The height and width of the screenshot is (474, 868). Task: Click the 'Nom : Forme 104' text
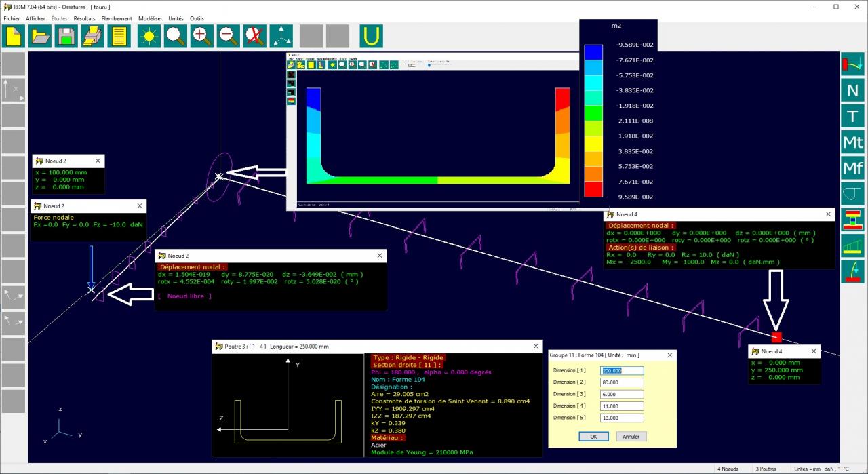click(x=397, y=379)
